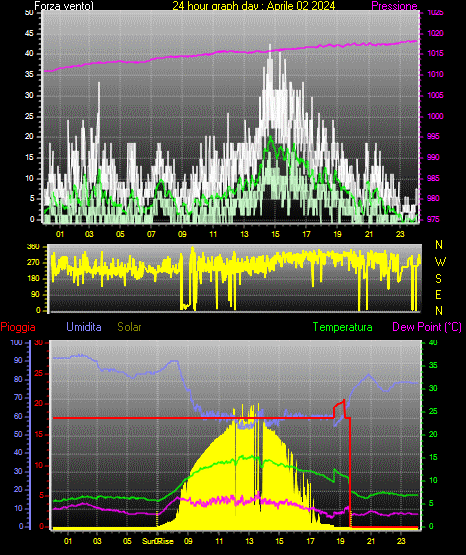Click the pressure axis value 1000

(x=435, y=116)
